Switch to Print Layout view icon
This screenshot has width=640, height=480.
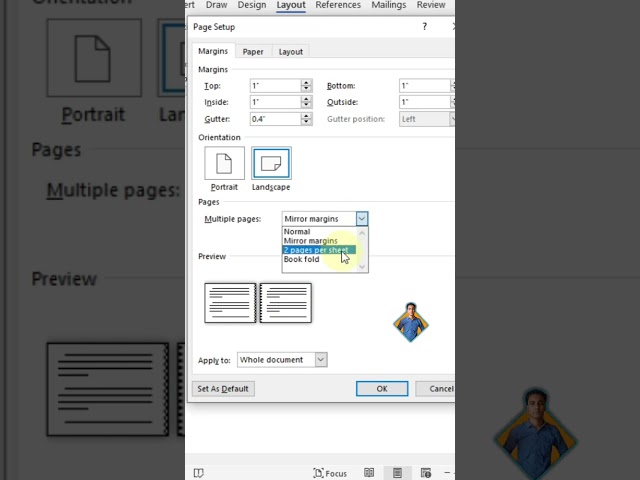[398, 473]
